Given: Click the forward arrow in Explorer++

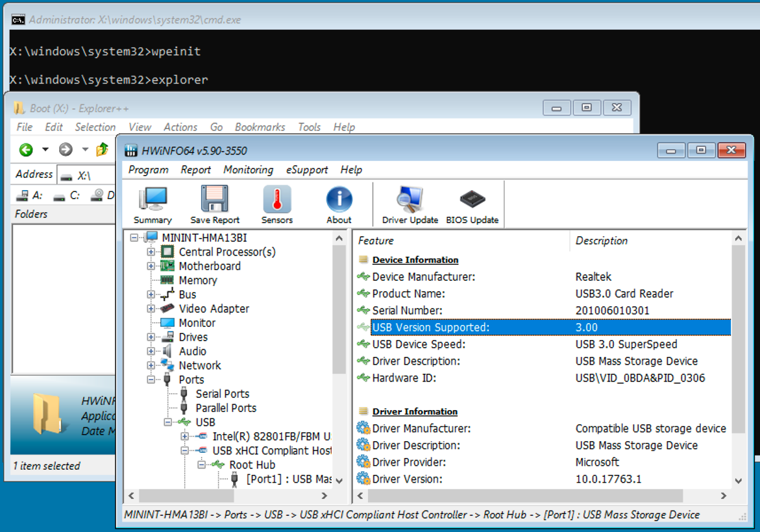Looking at the screenshot, I should pos(66,150).
